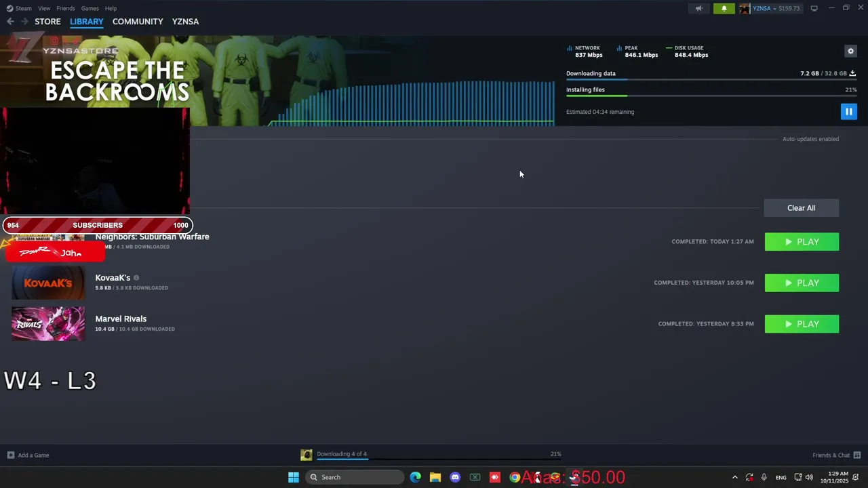Viewport: 868px width, 488px height.
Task: Click Escape the Backrooms banner
Action: [x=117, y=81]
